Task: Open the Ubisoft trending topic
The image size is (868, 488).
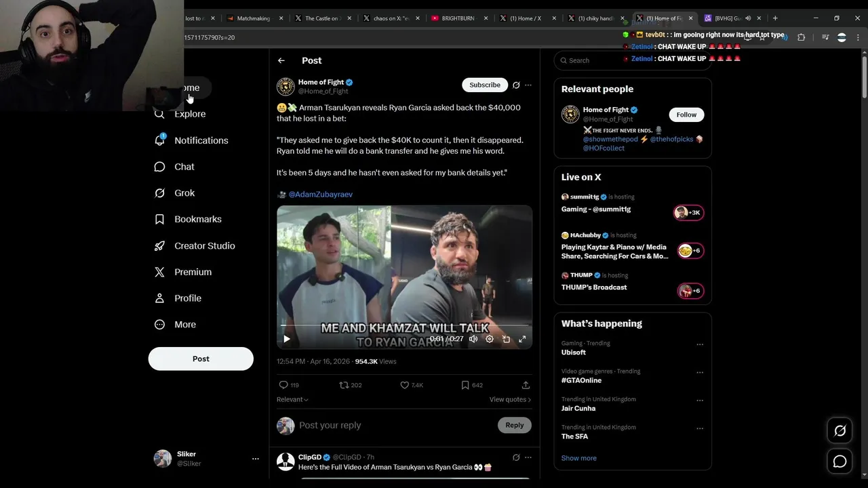Action: [574, 352]
